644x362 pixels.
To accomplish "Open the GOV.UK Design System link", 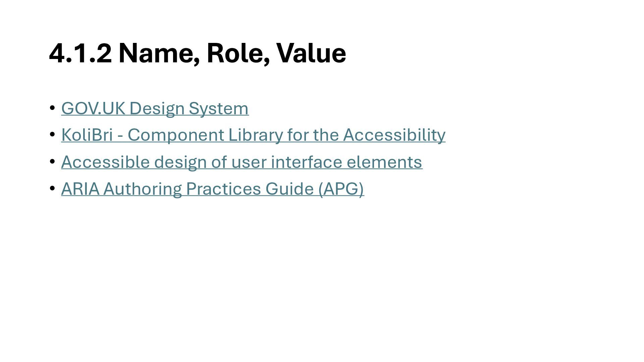I will point(155,109).
